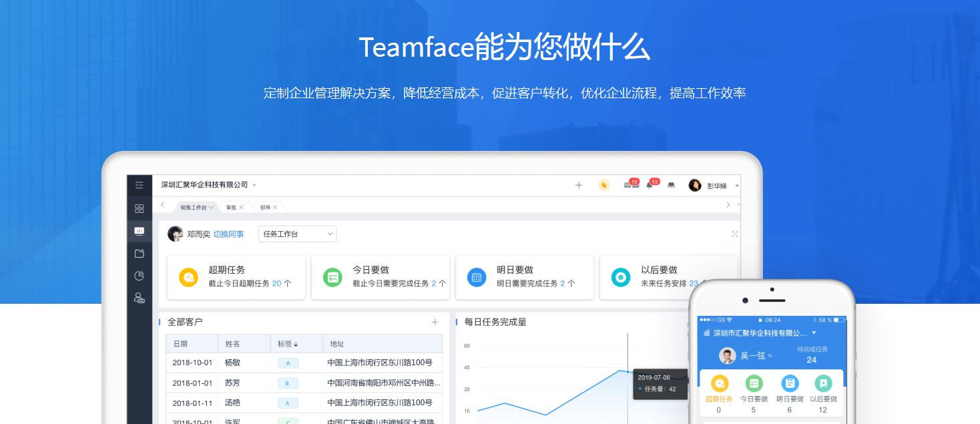Tap the phone's 明日要做 blue icon
This screenshot has height=424, width=980.
click(790, 383)
